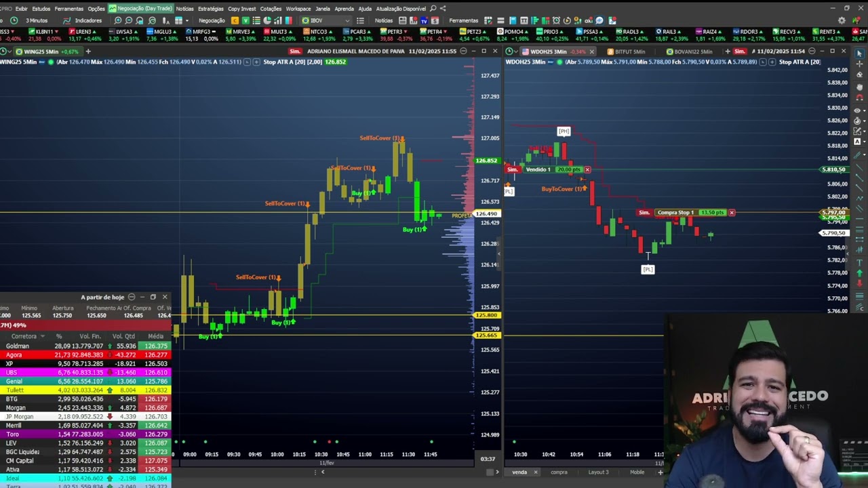Expand plus button beside WING25 Stop ATR
This screenshot has height=488, width=868.
click(257, 62)
